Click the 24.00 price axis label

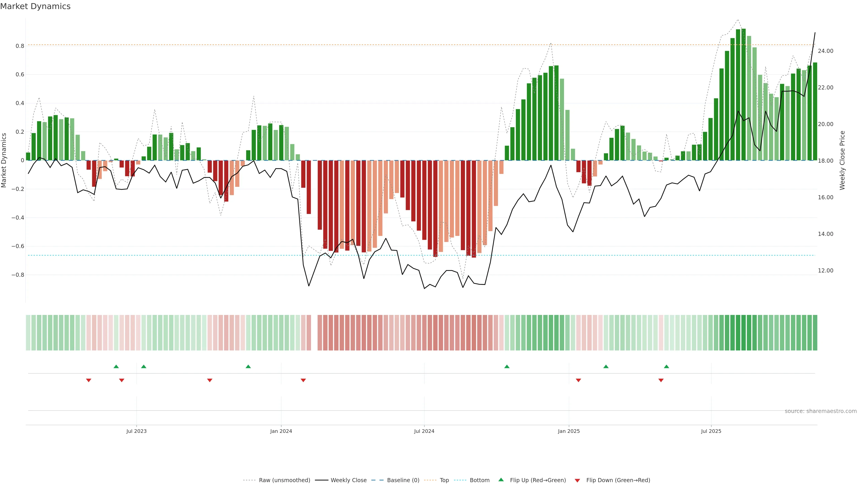(x=825, y=51)
